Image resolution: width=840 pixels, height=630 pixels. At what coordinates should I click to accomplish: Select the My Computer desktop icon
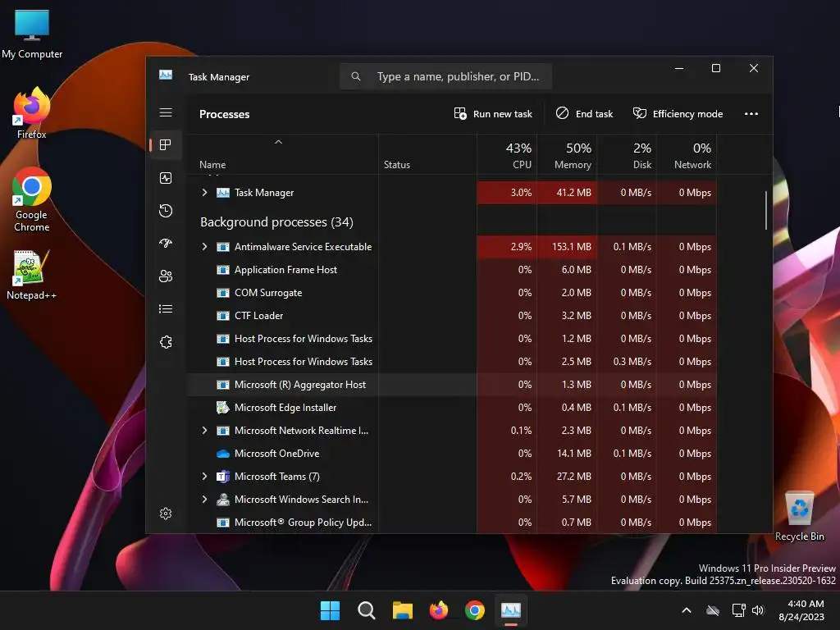pos(32,34)
